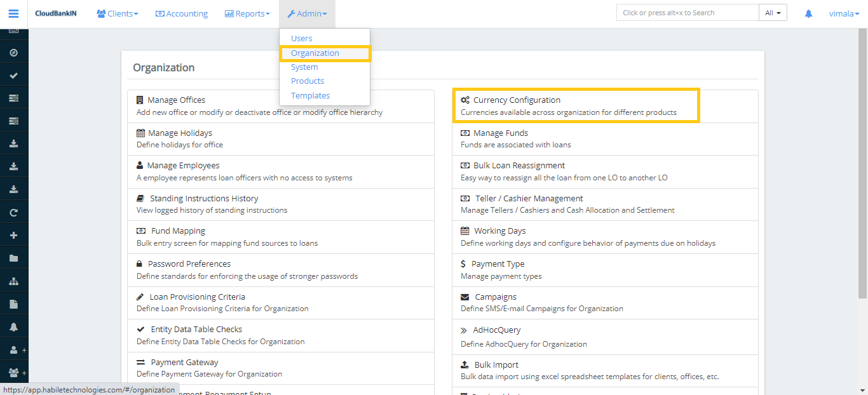
Task: Click the compass icon in left sidebar
Action: pos(13,53)
